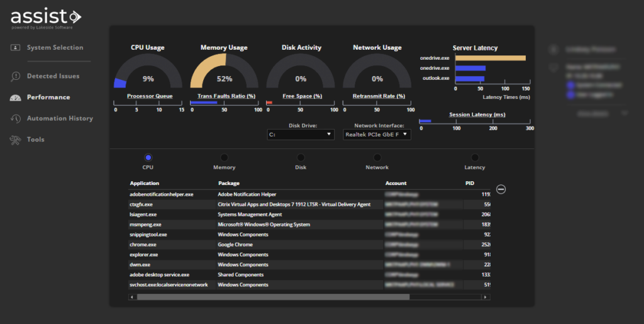Click the scrollbar right arrow
The width and height of the screenshot is (644, 324).
pyautogui.click(x=485, y=297)
